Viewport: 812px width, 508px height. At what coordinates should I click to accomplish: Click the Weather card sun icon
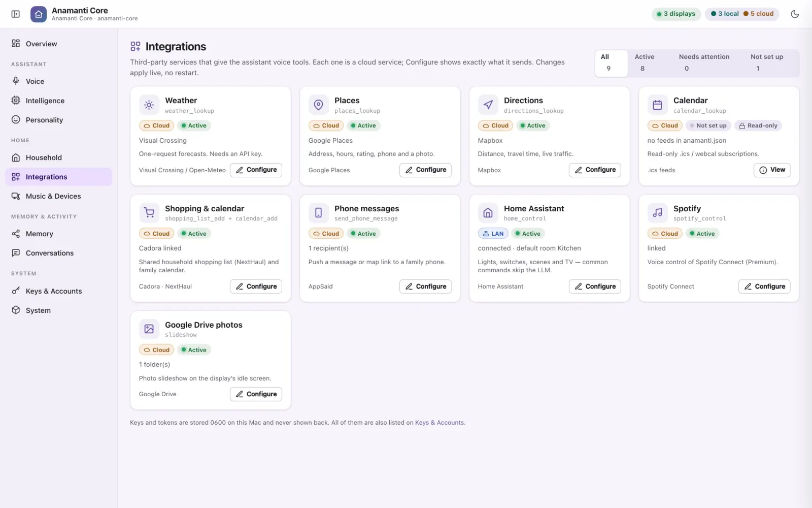click(x=149, y=105)
